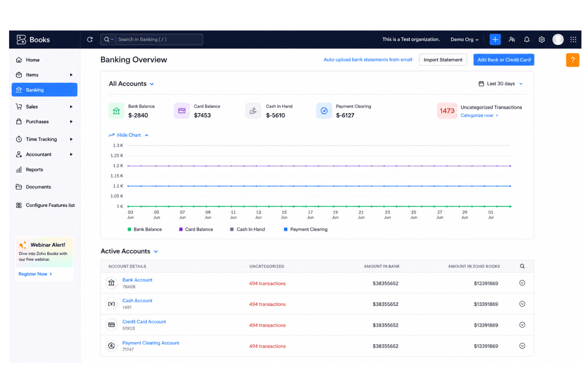Open the Cash Account row action dropdown

click(x=522, y=304)
